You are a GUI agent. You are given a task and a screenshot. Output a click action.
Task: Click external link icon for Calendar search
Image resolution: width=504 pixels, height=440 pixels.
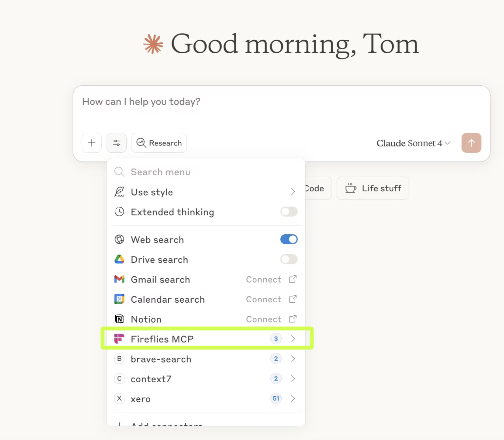293,299
